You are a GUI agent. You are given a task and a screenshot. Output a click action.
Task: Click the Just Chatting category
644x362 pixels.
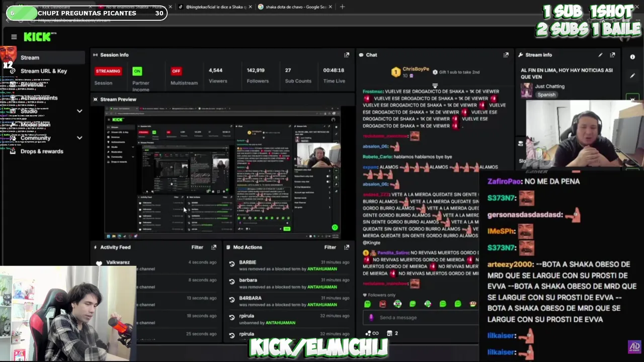pos(550,86)
